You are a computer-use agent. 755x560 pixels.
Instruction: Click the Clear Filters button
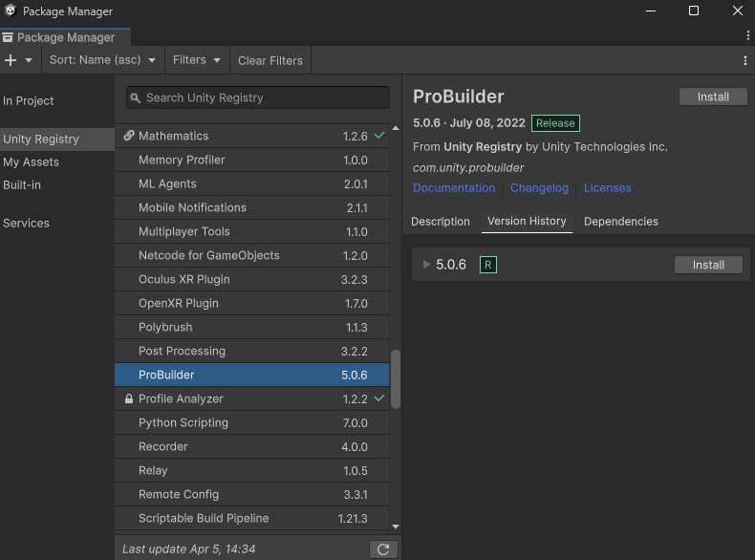pyautogui.click(x=270, y=60)
